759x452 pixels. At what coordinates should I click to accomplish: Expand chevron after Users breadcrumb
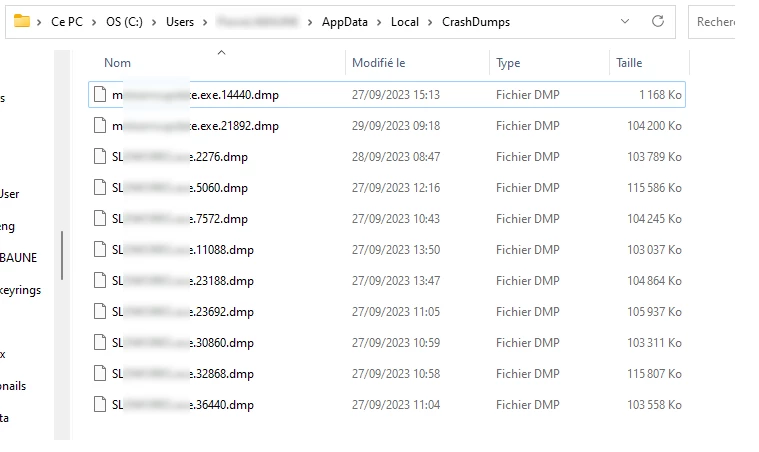pos(205,22)
